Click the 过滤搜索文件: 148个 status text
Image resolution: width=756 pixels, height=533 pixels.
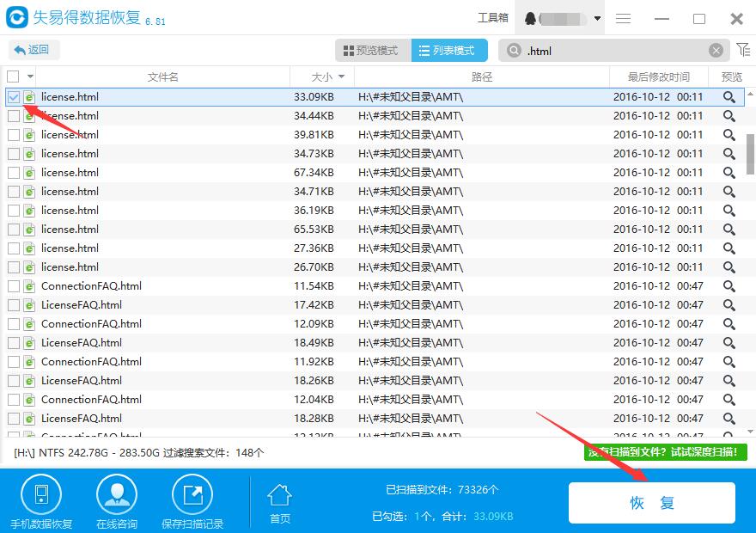[214, 452]
